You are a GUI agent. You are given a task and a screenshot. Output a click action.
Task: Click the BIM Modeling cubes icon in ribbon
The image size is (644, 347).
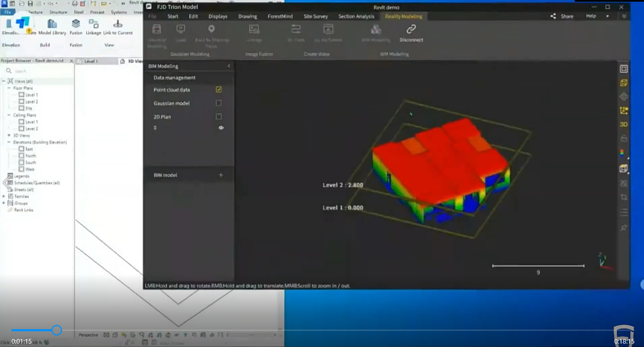pos(376,29)
